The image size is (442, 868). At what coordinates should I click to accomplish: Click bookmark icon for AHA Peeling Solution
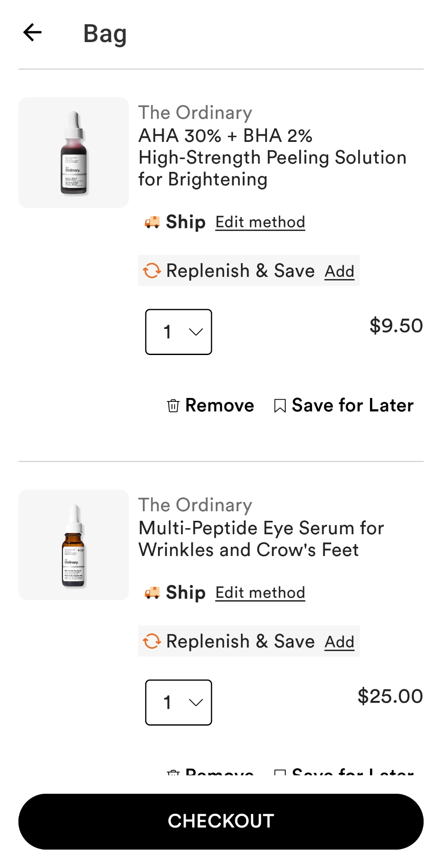point(280,406)
